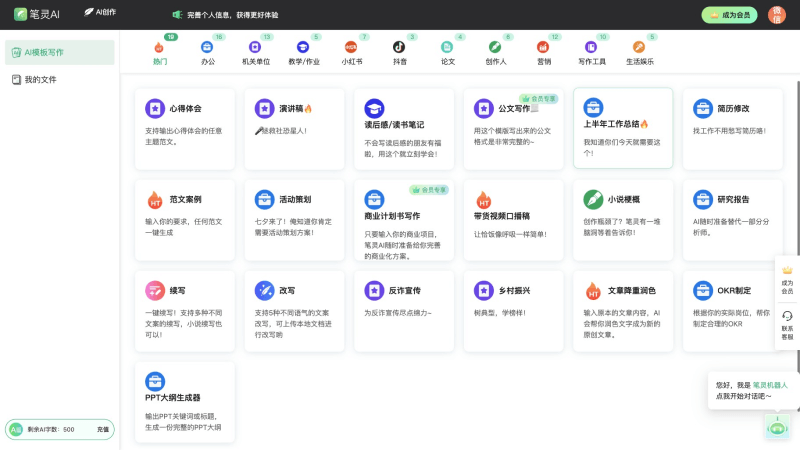Open the 小说梗概 green feather icon

pyautogui.click(x=592, y=199)
